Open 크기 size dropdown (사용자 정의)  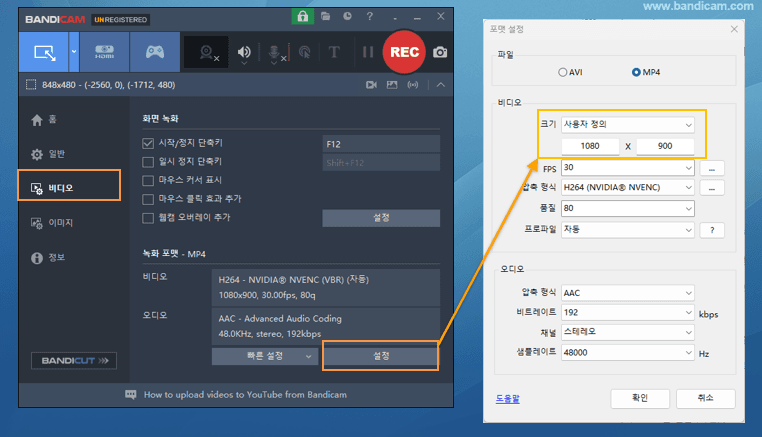pyautogui.click(x=627, y=124)
